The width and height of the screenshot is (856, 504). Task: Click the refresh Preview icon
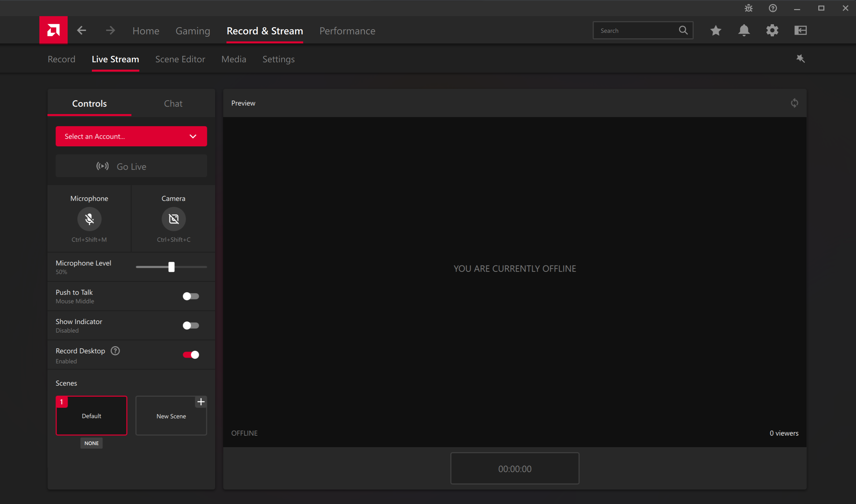click(794, 103)
